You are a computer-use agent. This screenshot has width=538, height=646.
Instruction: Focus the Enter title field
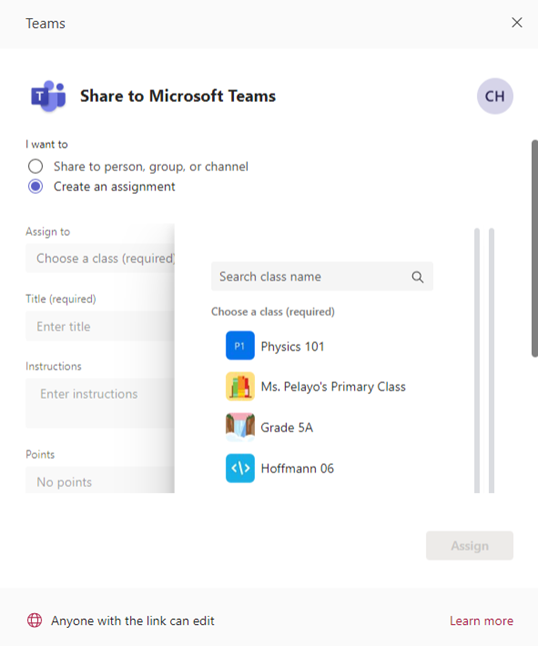[100, 326]
